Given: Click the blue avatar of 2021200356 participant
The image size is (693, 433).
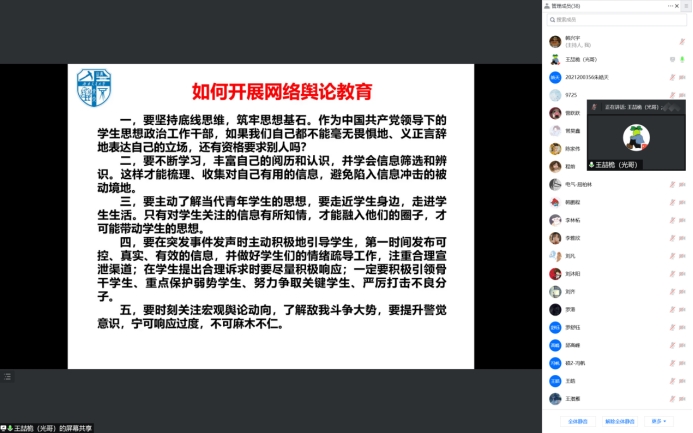Looking at the screenshot, I should [555, 77].
